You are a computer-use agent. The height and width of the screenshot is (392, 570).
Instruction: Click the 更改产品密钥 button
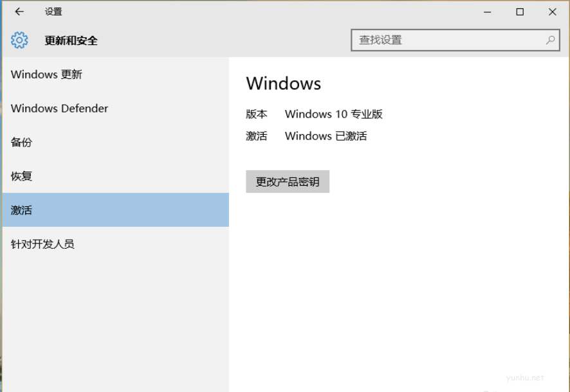288,181
